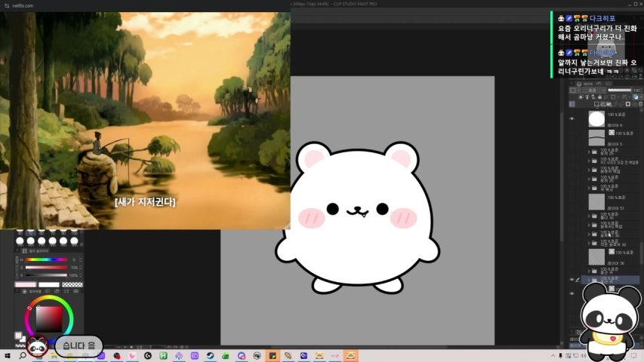Click the brightness V slider bar

click(x=46, y=275)
